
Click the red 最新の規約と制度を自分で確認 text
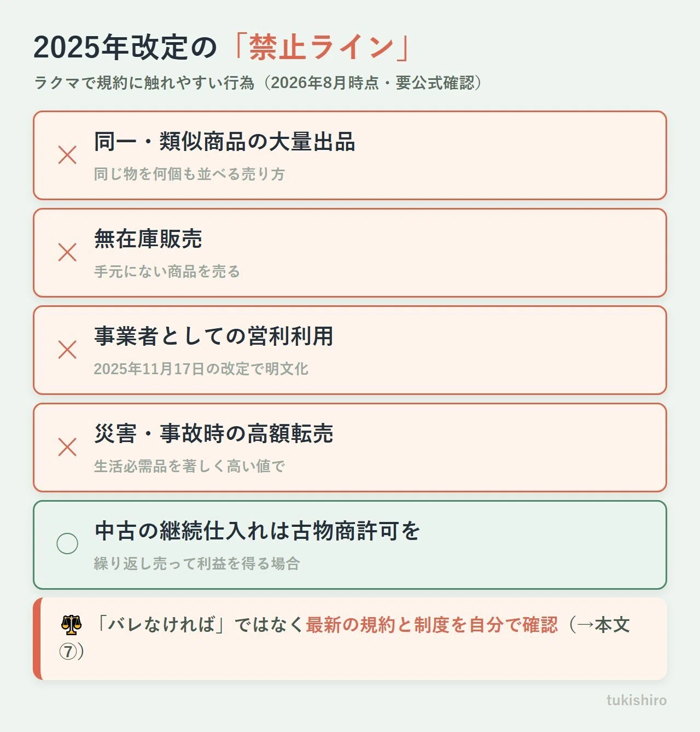click(x=432, y=625)
